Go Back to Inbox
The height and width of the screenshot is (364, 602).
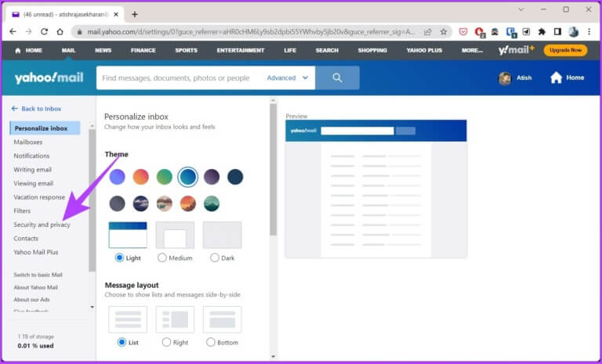37,109
